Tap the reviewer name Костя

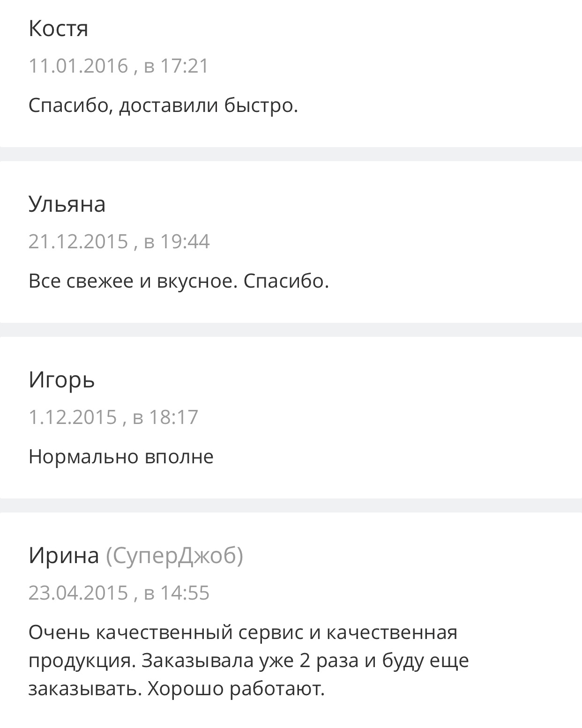pyautogui.click(x=58, y=29)
